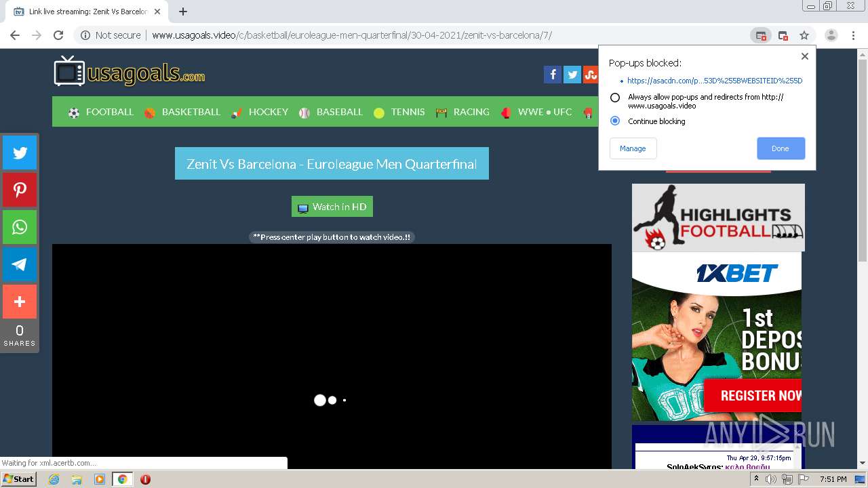Image resolution: width=868 pixels, height=488 pixels.
Task: Bookmark this page with the star icon
Action: pos(804,35)
